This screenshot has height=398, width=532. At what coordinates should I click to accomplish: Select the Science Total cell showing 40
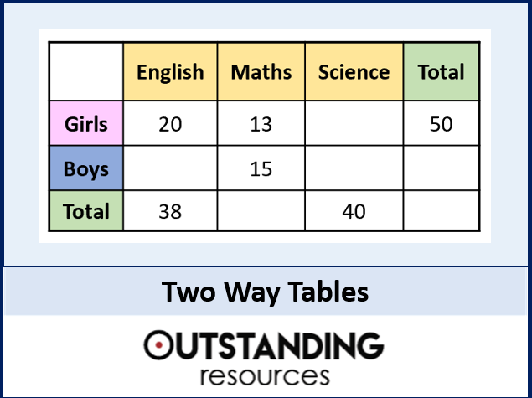(x=354, y=210)
